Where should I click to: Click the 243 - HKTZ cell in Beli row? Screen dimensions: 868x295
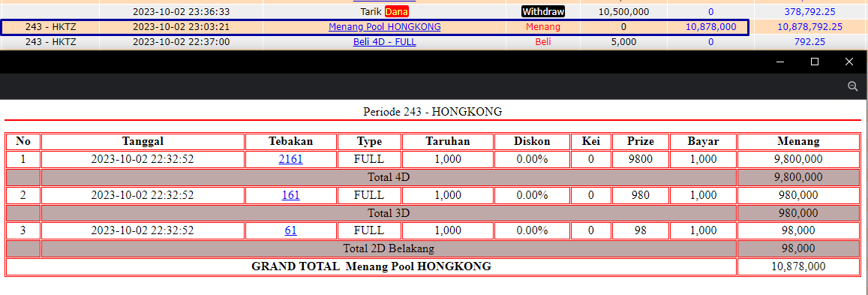click(x=50, y=41)
